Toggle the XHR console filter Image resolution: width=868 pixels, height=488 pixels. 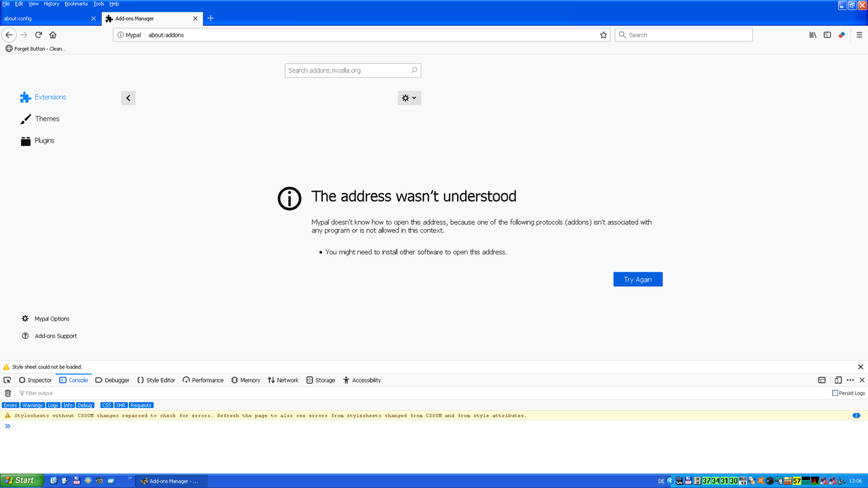pos(121,405)
